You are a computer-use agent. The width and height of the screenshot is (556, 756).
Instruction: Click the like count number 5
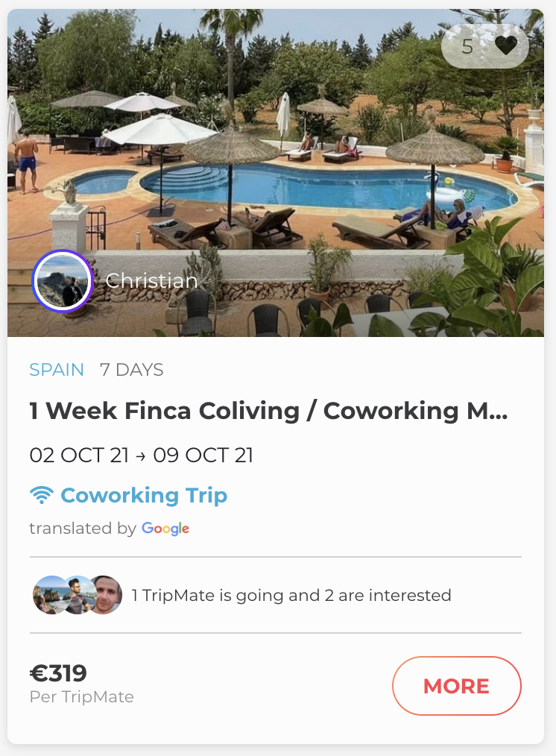pyautogui.click(x=467, y=46)
